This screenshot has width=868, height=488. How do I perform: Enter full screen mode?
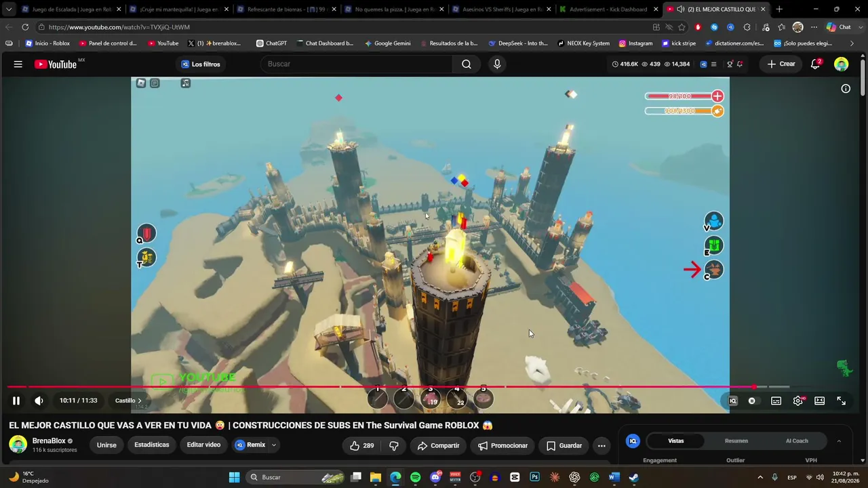(x=841, y=401)
